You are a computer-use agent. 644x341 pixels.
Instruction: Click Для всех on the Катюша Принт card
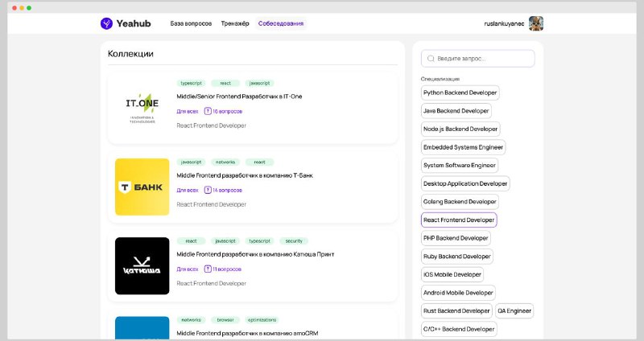pyautogui.click(x=188, y=269)
